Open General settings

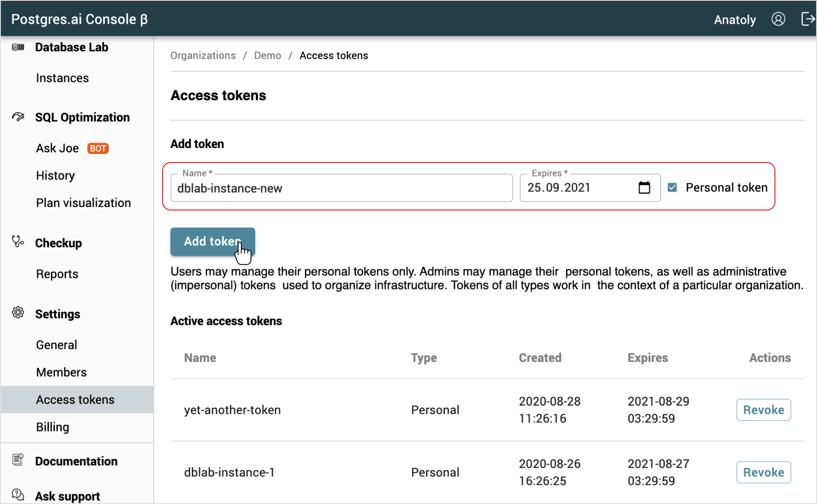coord(56,345)
